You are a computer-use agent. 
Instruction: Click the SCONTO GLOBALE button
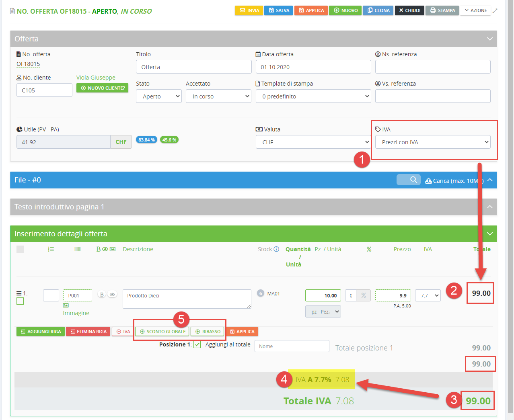pos(162,332)
